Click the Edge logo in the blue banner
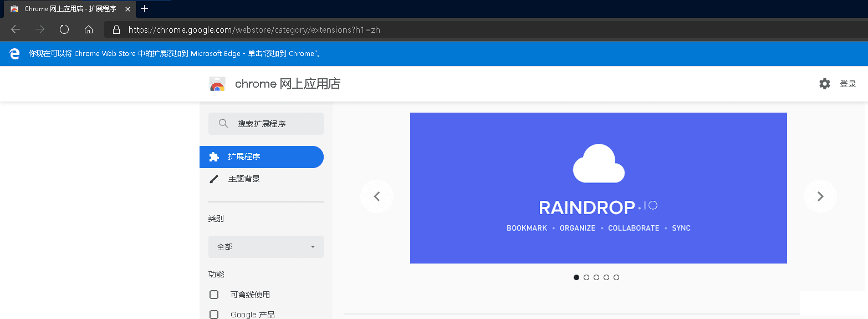Image resolution: width=868 pixels, height=319 pixels. [x=14, y=54]
